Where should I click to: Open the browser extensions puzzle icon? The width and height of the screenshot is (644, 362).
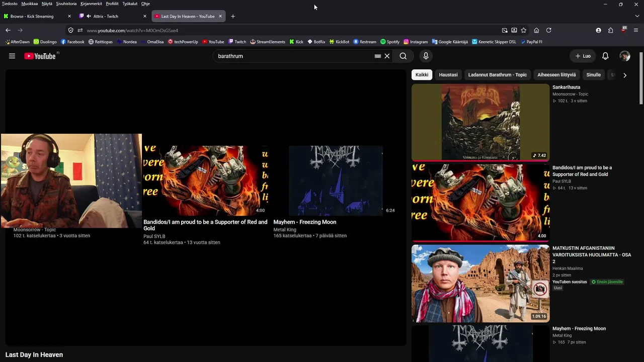click(610, 30)
